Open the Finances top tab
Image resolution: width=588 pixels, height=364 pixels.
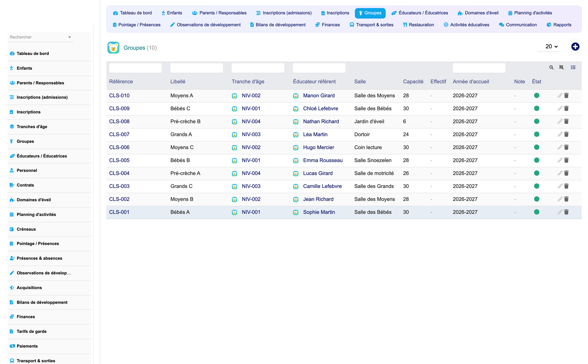[328, 25]
